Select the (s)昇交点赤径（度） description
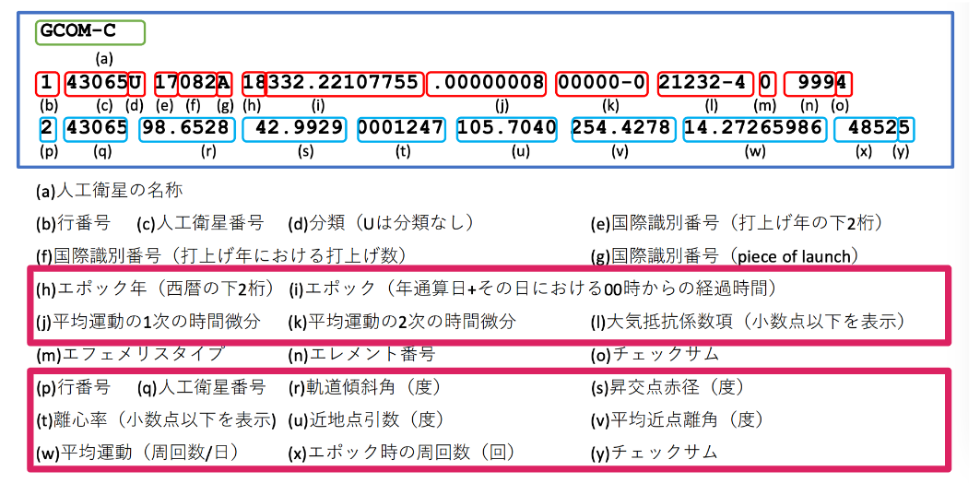The width and height of the screenshot is (980, 483). (667, 387)
